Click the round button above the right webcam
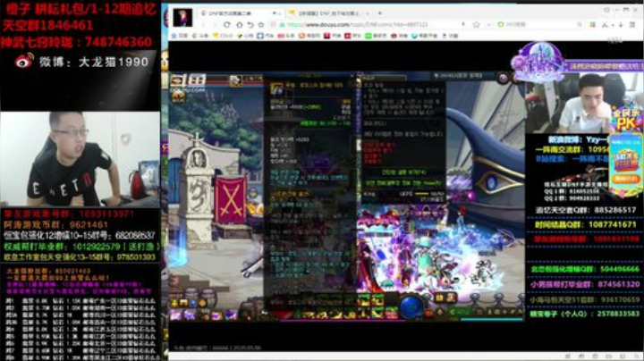Screen dimensions: 644x361 click(x=503, y=78)
